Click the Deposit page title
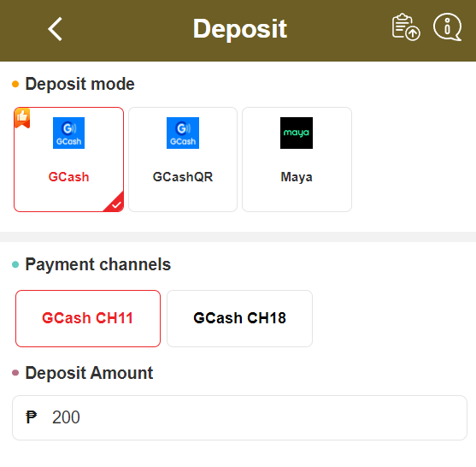The image size is (476, 467). pos(240,29)
